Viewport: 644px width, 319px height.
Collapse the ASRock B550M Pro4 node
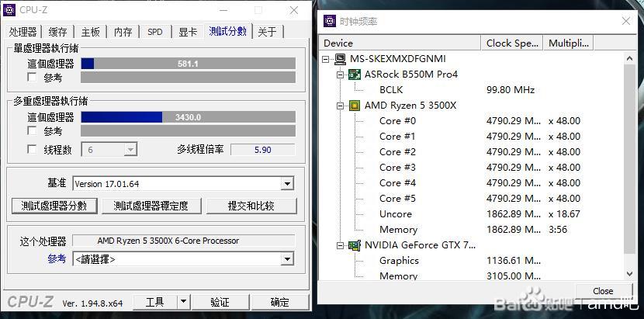point(340,75)
